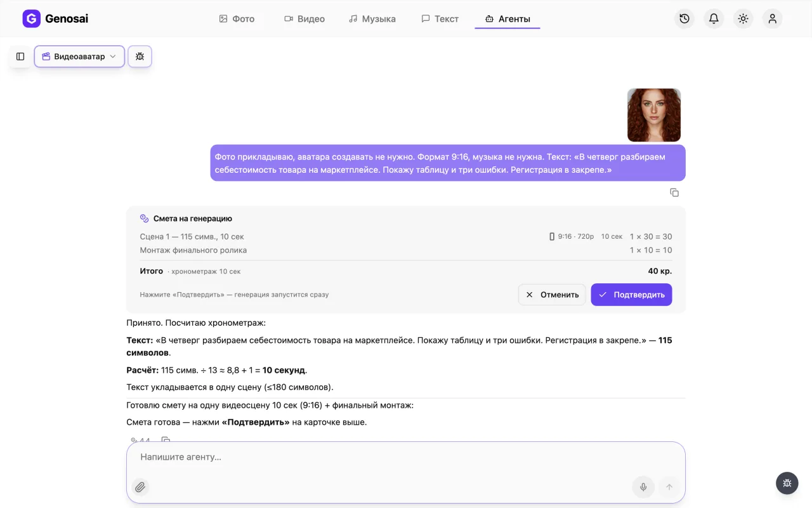Toggle the sidebar panel icon
The height and width of the screenshot is (508, 812).
point(20,57)
